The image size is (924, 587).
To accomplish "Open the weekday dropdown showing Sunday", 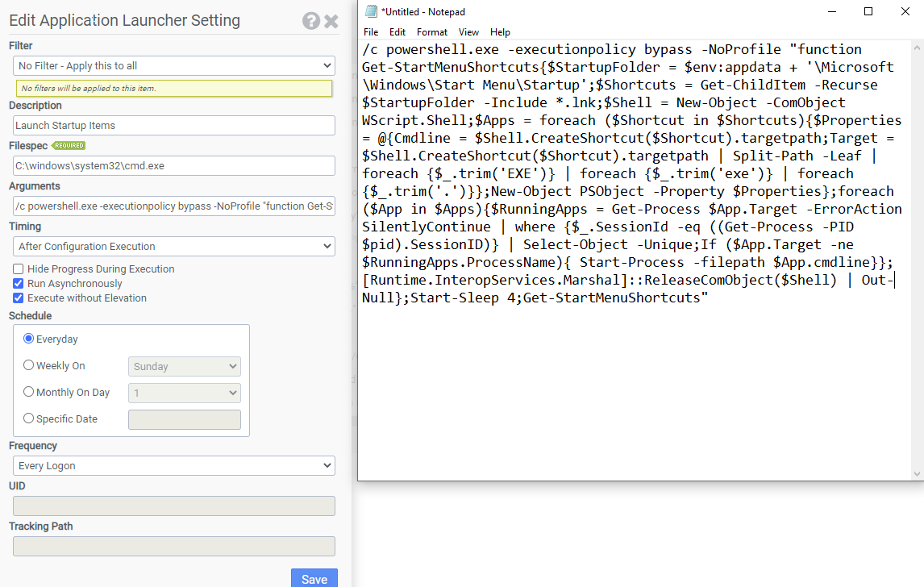I will pos(184,365).
